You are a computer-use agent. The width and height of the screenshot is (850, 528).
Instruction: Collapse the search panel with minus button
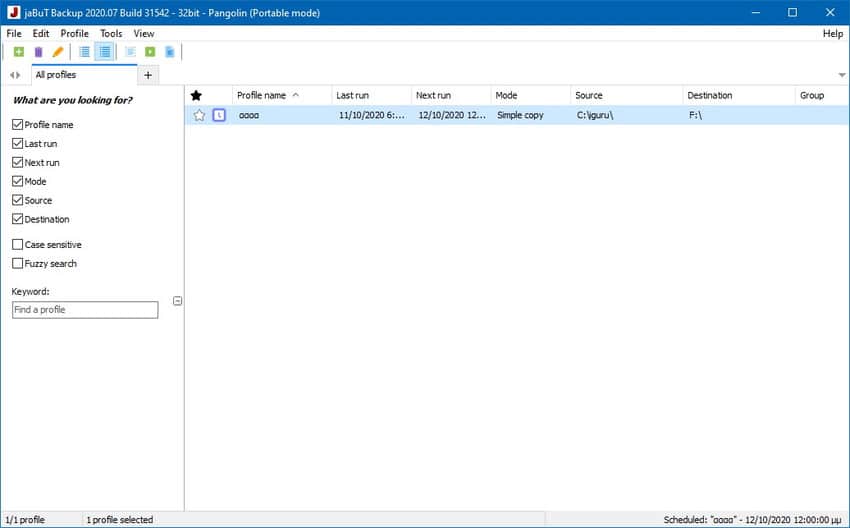(x=177, y=301)
